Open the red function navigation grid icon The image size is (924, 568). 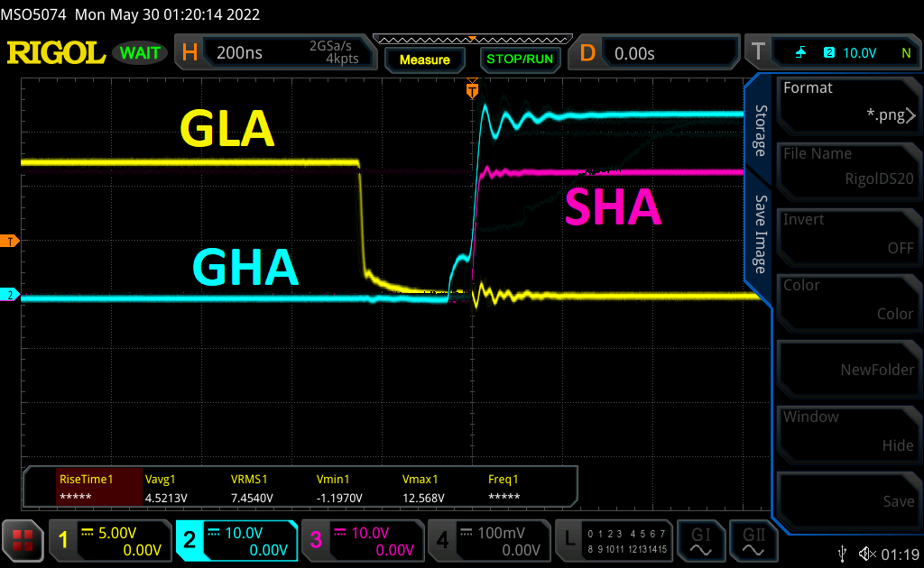23,540
